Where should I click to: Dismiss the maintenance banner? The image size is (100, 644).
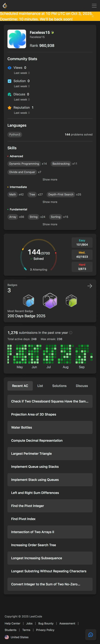[93, 16]
